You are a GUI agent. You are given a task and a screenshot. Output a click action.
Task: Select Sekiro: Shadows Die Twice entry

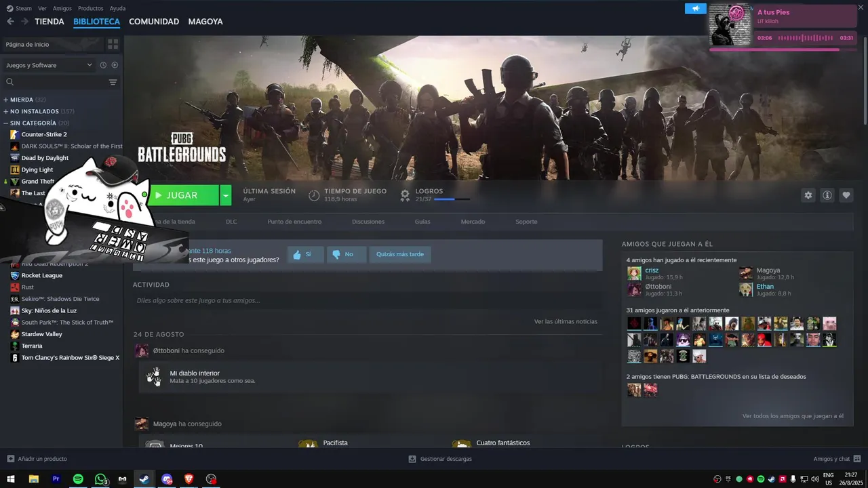pos(60,299)
